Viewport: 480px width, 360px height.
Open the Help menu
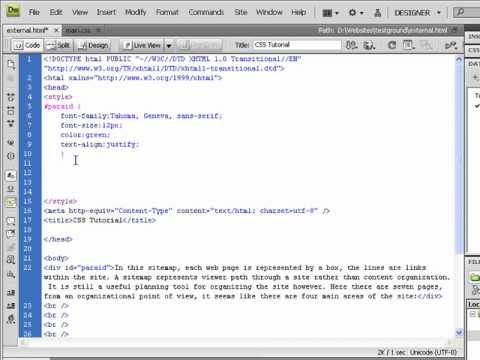(x=299, y=12)
